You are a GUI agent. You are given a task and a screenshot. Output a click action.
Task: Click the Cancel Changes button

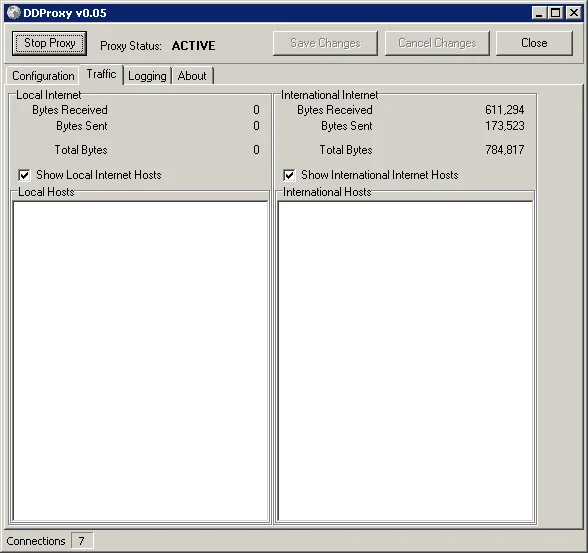click(x=437, y=43)
